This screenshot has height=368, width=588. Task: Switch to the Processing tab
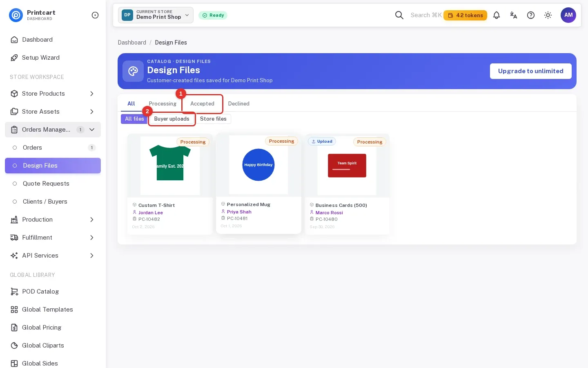(x=163, y=104)
